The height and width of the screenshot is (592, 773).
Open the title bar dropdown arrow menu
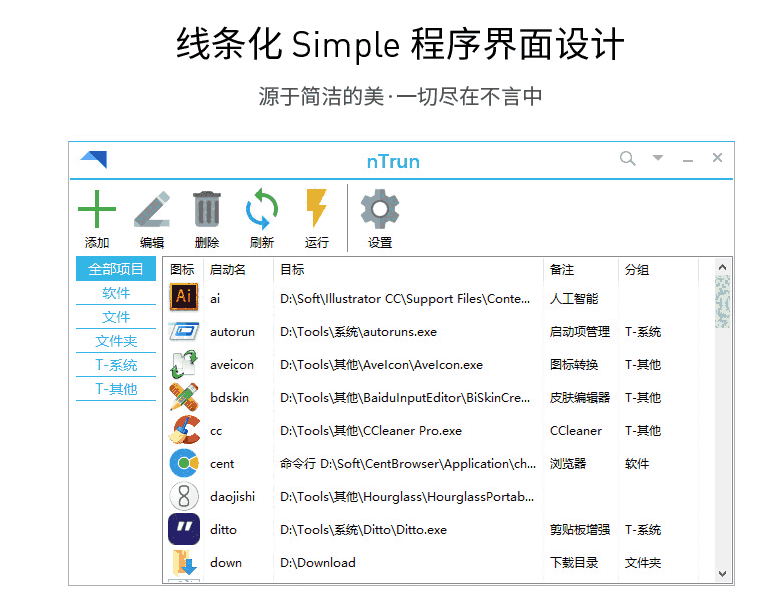point(658,158)
